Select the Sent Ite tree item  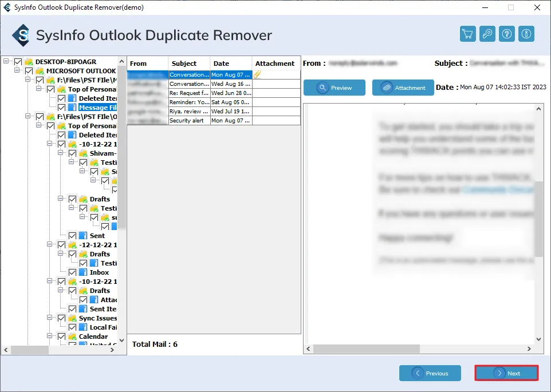pos(103,309)
